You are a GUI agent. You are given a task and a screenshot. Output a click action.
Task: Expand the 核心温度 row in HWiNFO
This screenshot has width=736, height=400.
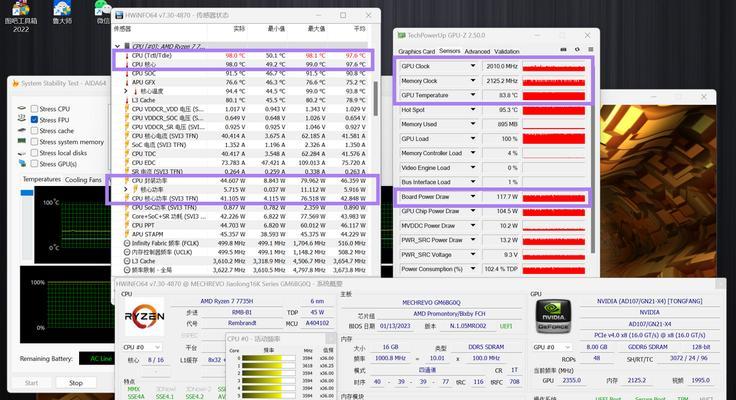click(x=126, y=91)
